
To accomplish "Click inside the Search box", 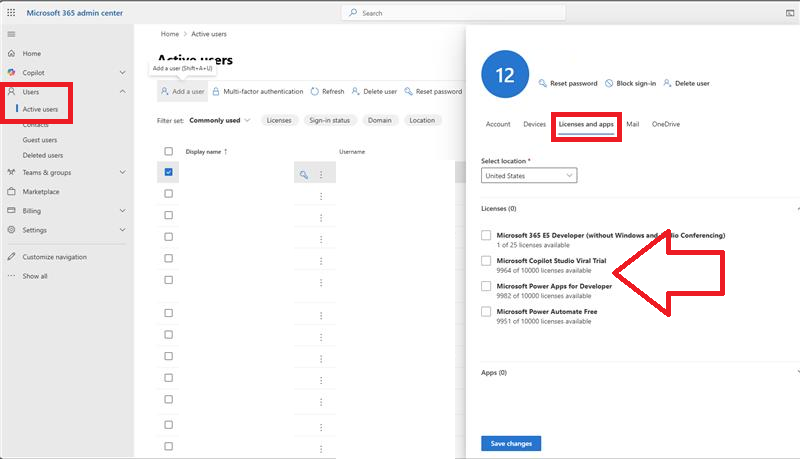I will point(454,13).
